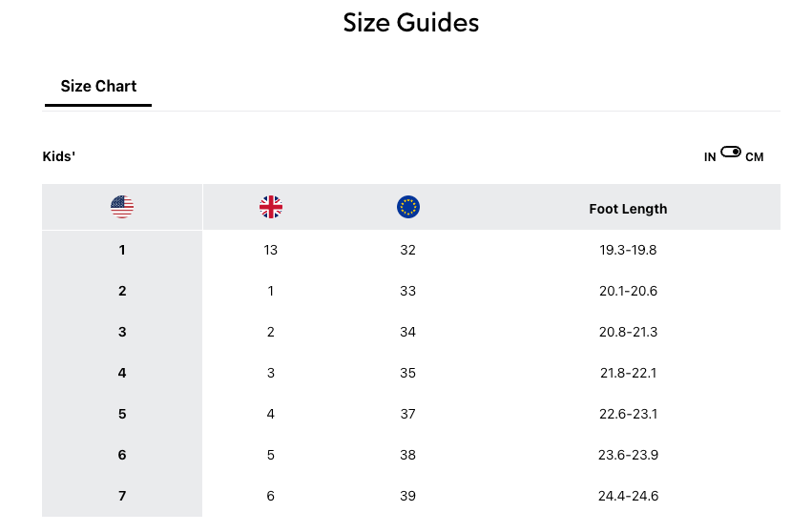Click the CM unit label
This screenshot has width=812, height=532.
click(754, 157)
